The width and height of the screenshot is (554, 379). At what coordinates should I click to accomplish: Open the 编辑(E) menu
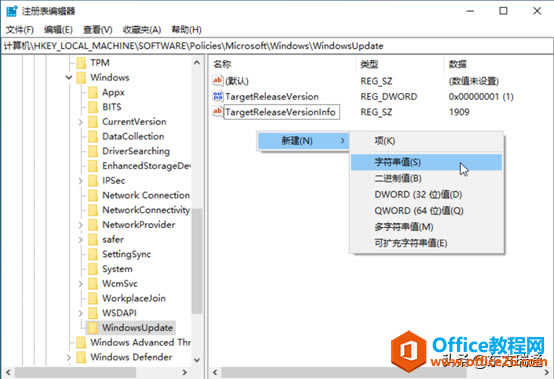pyautogui.click(x=58, y=30)
